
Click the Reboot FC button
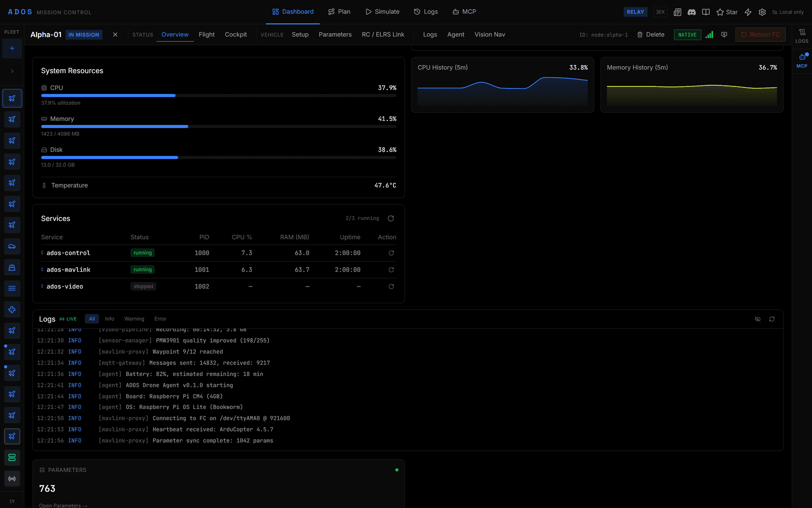point(760,35)
